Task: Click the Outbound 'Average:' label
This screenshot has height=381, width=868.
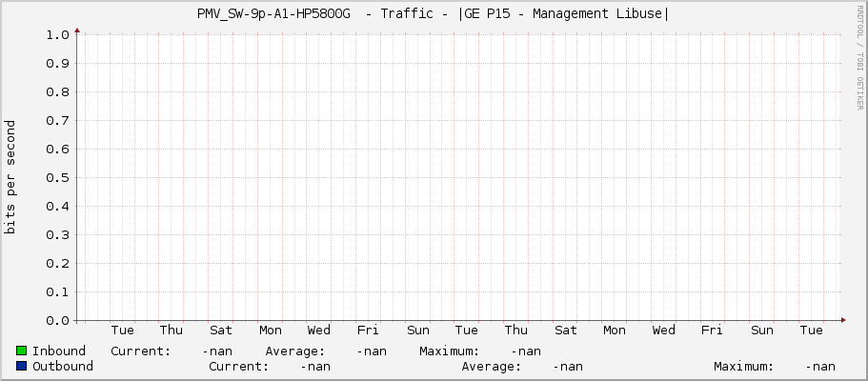Action: [x=492, y=366]
